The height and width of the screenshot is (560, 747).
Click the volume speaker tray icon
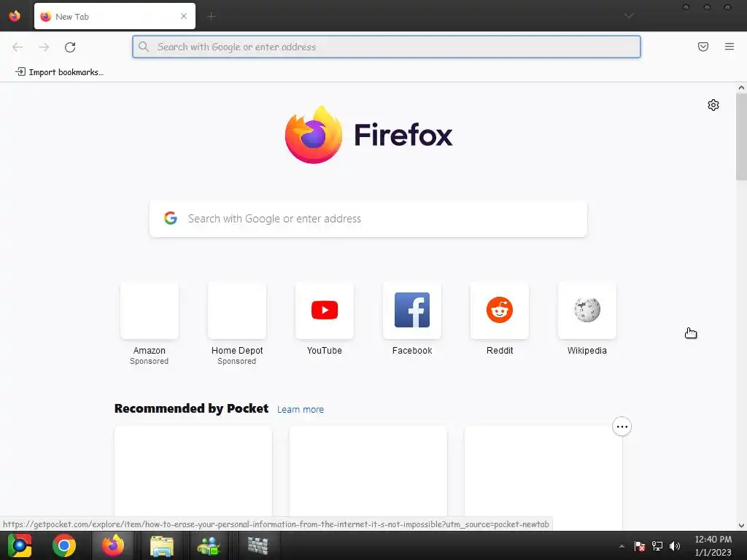(x=675, y=546)
